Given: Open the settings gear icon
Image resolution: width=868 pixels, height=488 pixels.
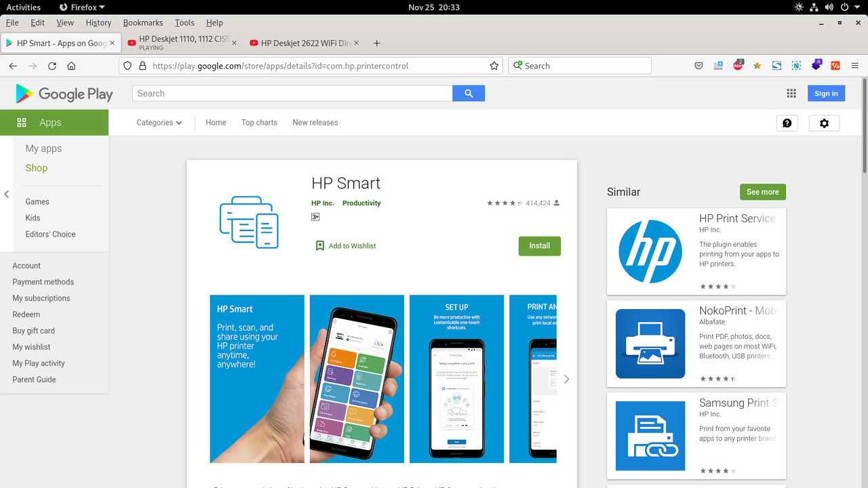Looking at the screenshot, I should [824, 123].
